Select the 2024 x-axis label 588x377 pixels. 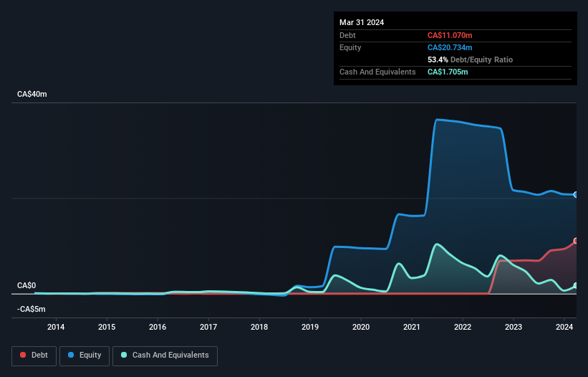click(564, 327)
